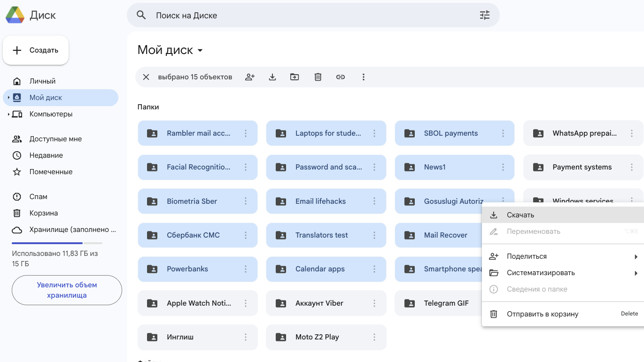Open advanced search filter options
Screen dimensions: 644x362
[x=484, y=15]
